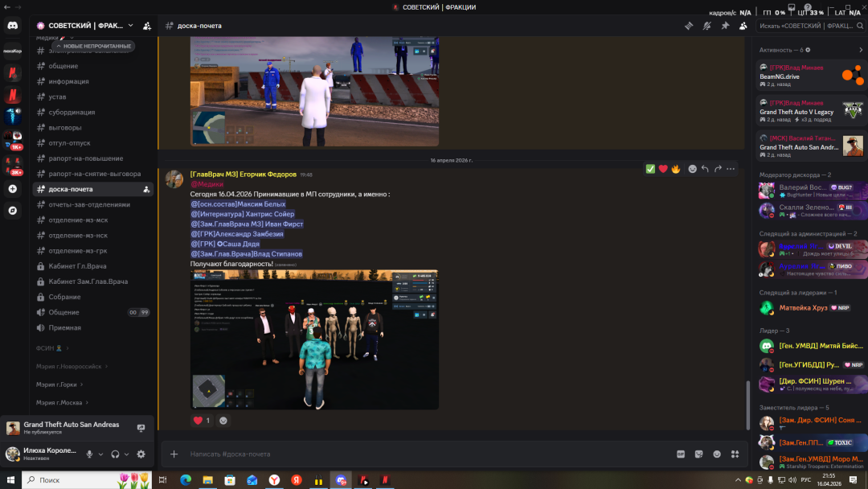Open Discord direct messages home
The width and height of the screenshot is (868, 489).
point(13,26)
